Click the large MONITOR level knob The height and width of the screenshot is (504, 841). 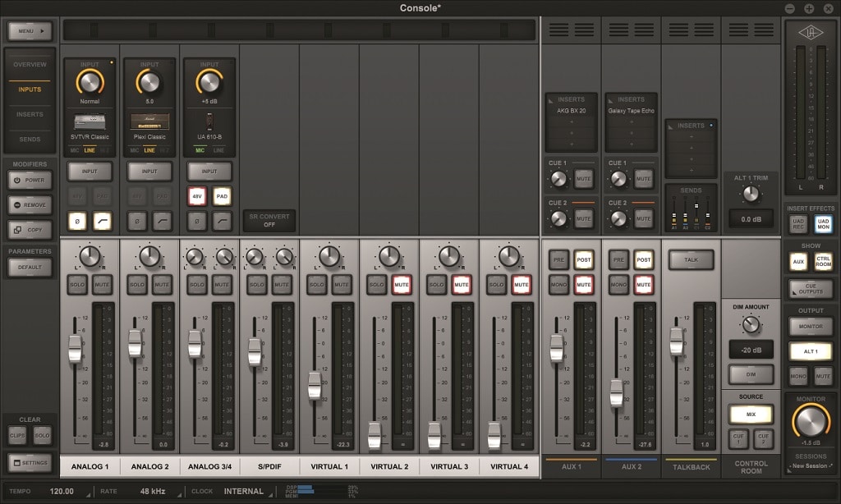tap(811, 421)
